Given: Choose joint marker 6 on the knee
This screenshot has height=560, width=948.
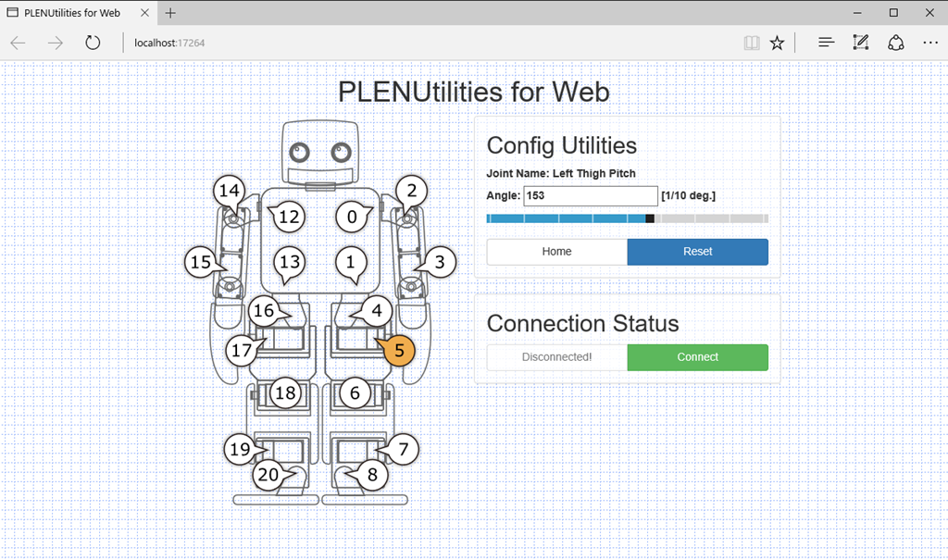Looking at the screenshot, I should point(355,392).
